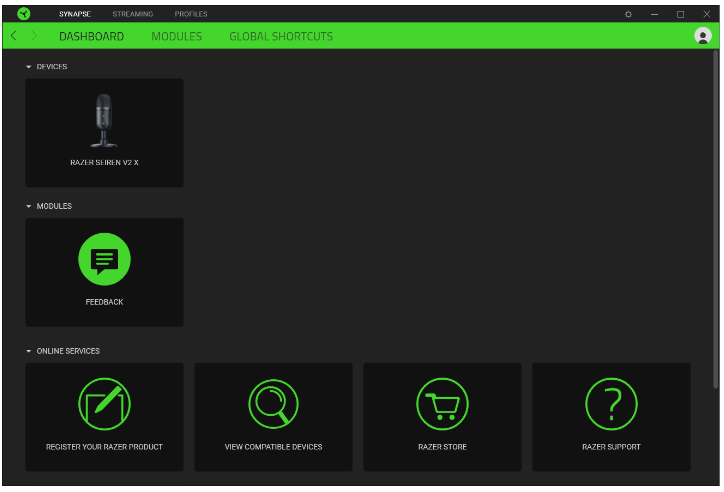Screen dimensions: 724x492
Task: Open Register Your Razer Product icon
Action: click(104, 404)
